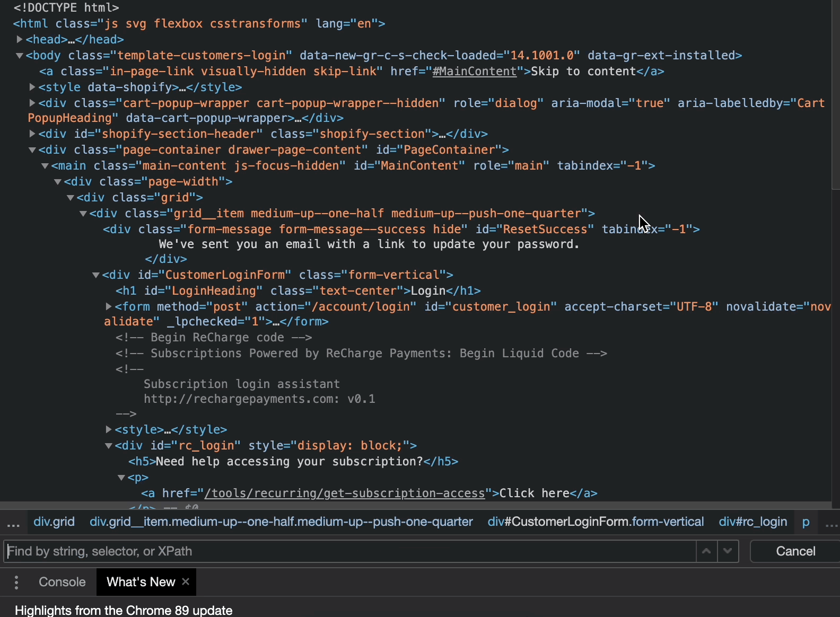Screen dimensions: 840x617
Task: Focus the Find by string search field
Action: pos(350,551)
